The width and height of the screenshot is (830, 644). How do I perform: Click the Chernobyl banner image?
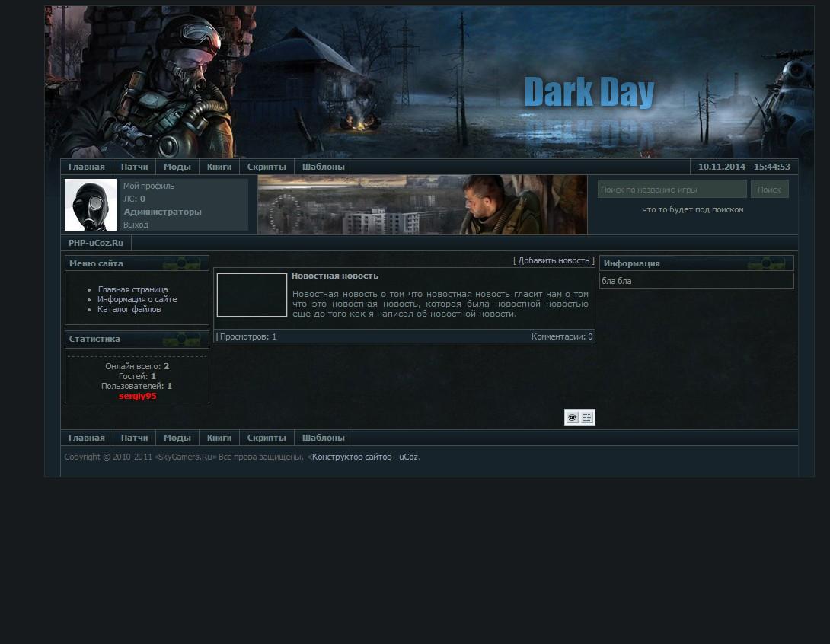[x=422, y=205]
